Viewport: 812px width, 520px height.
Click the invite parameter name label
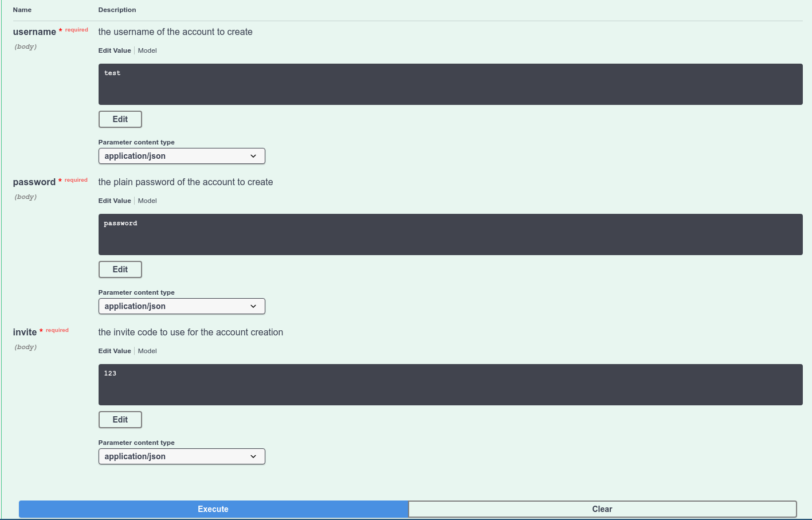pyautogui.click(x=25, y=332)
